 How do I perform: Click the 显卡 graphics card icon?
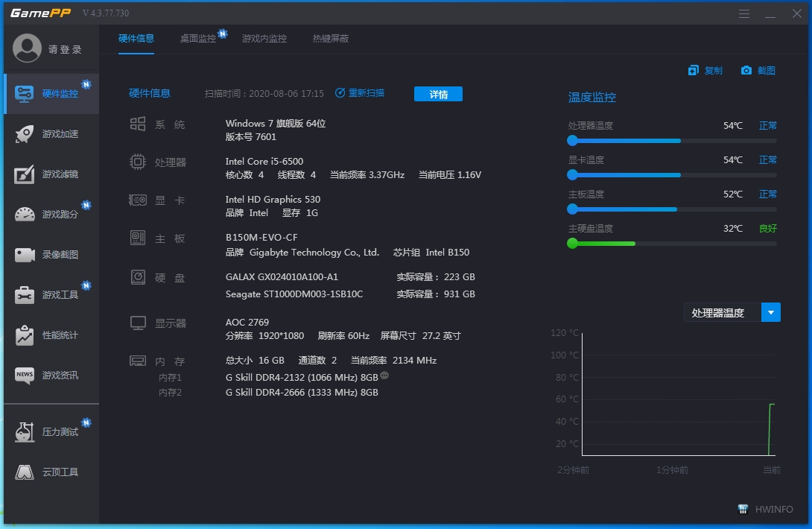pyautogui.click(x=138, y=200)
